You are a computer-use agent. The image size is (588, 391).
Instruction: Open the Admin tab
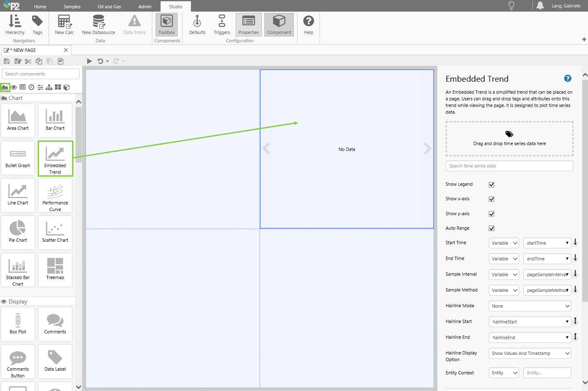[x=145, y=7]
